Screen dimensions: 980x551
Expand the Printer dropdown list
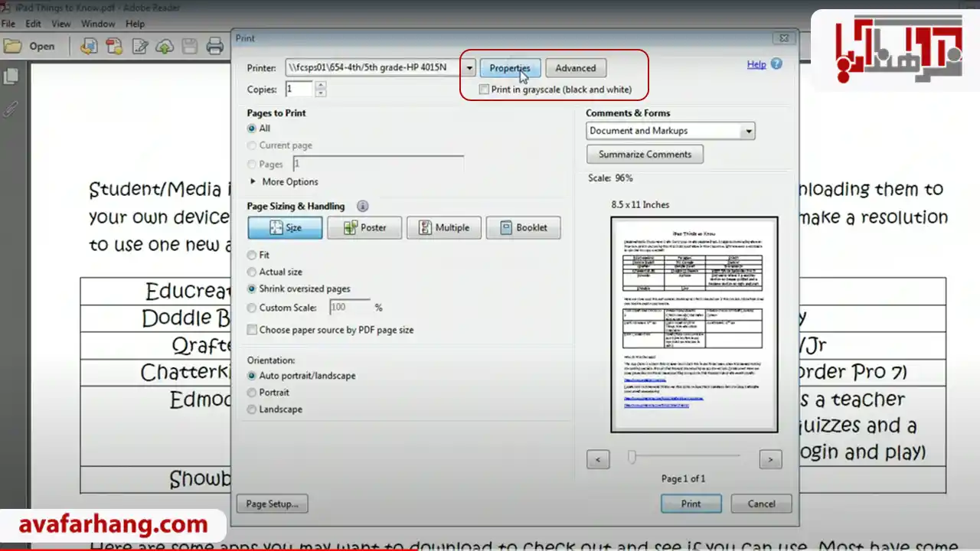point(469,68)
